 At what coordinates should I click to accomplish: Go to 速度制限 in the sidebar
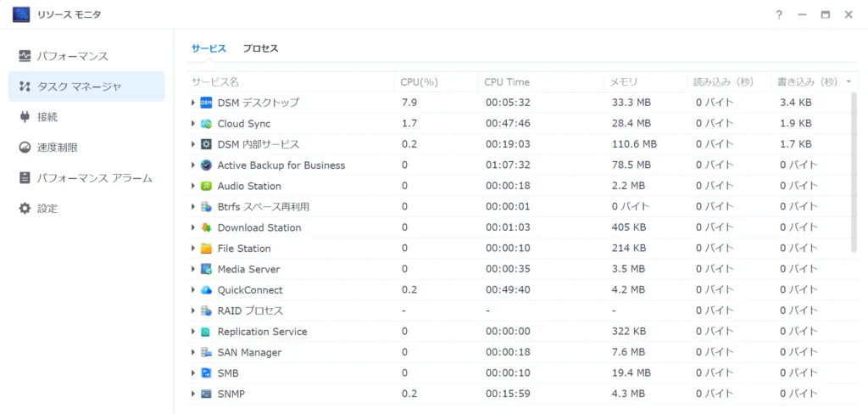57,148
